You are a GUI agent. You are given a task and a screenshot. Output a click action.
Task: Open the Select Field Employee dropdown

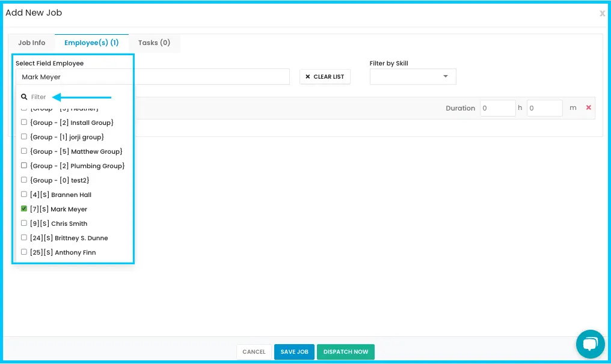click(x=152, y=77)
